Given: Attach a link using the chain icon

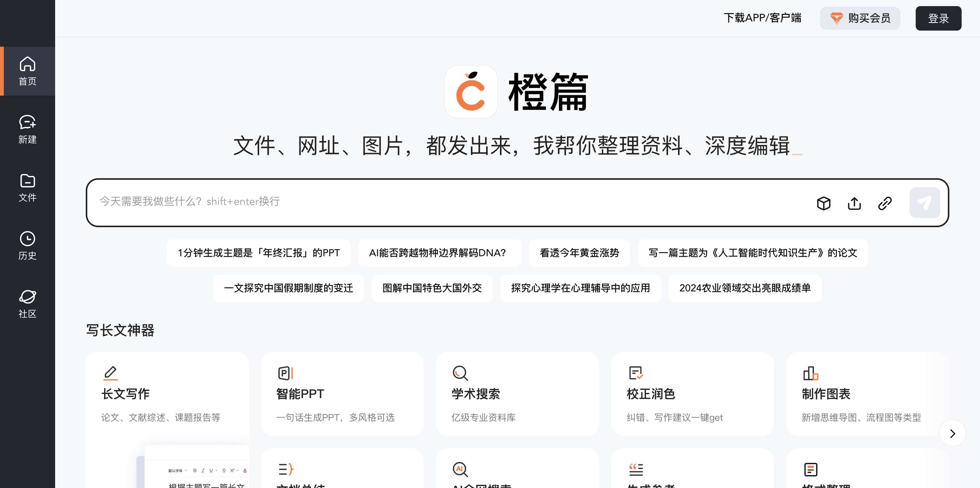Looking at the screenshot, I should 884,203.
